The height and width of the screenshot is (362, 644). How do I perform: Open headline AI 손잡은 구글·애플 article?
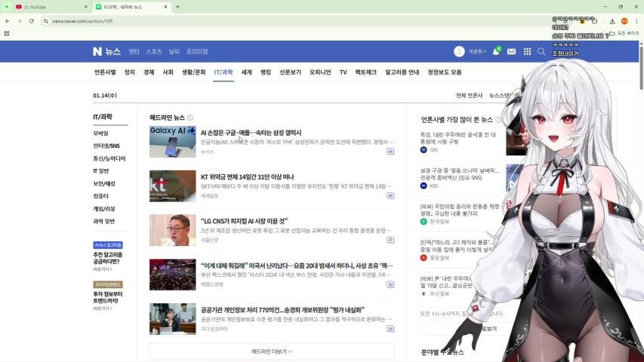(251, 133)
